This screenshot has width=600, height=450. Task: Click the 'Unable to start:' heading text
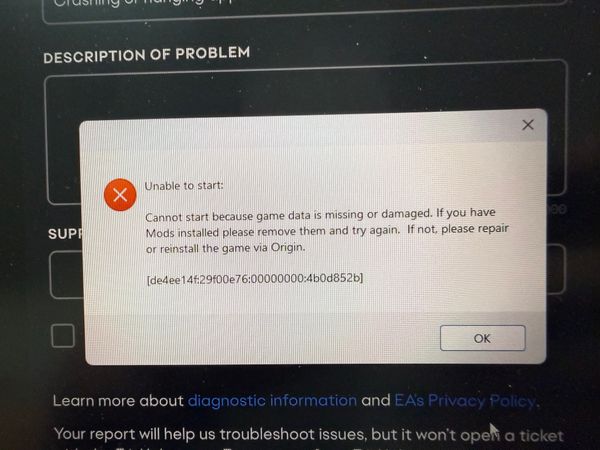click(184, 186)
